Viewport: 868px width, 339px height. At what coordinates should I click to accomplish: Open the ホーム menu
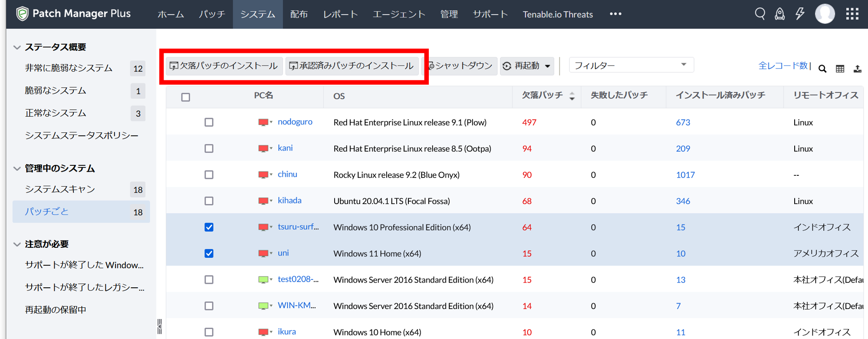click(171, 14)
